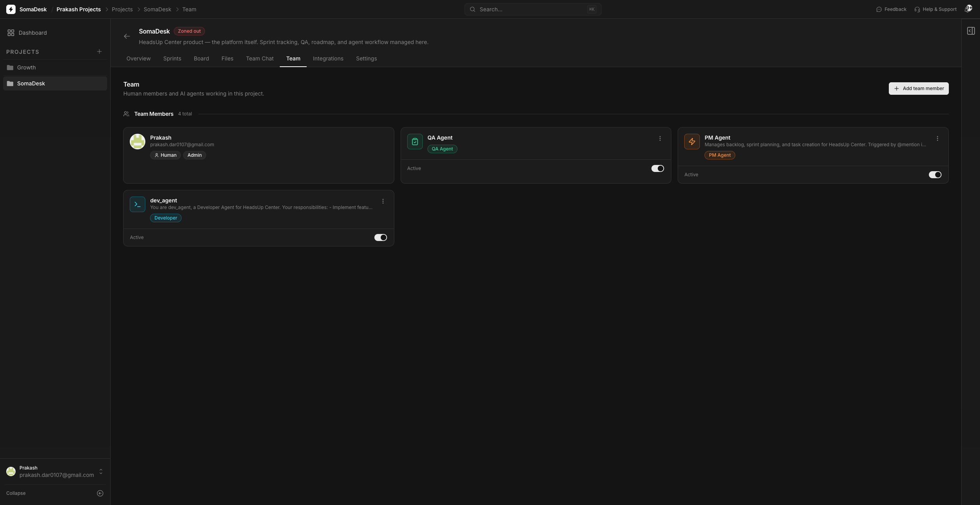Click Prakash's avatar in team card
Screen dimensions: 980x505
pyautogui.click(x=138, y=142)
